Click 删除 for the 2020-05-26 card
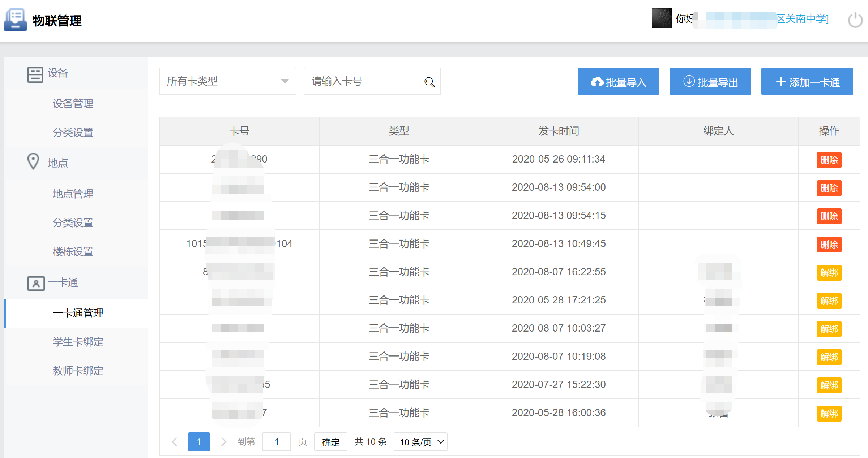The height and width of the screenshot is (458, 868). 829,160
